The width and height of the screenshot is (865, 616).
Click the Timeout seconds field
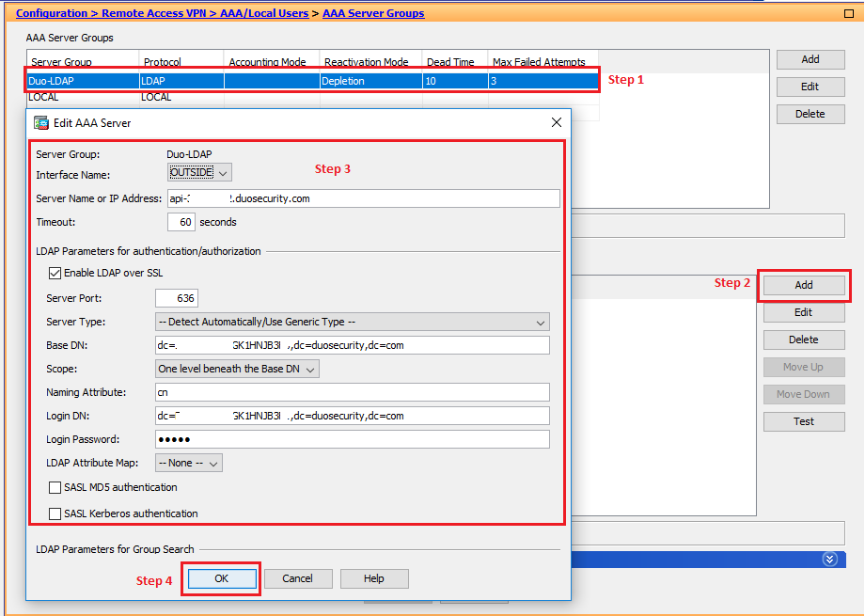coord(181,223)
